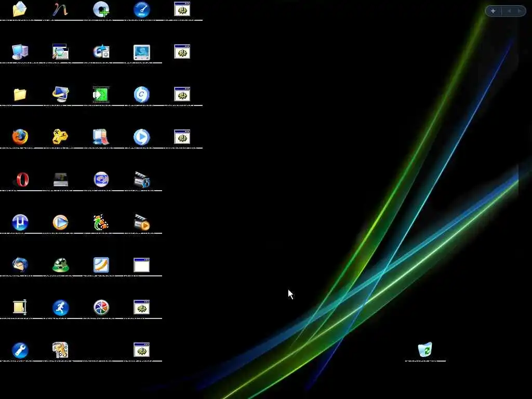Image resolution: width=532 pixels, height=399 pixels.
Task: Open gear-window icon beside the Picasa pinwheel icon
Action: pyautogui.click(x=141, y=307)
